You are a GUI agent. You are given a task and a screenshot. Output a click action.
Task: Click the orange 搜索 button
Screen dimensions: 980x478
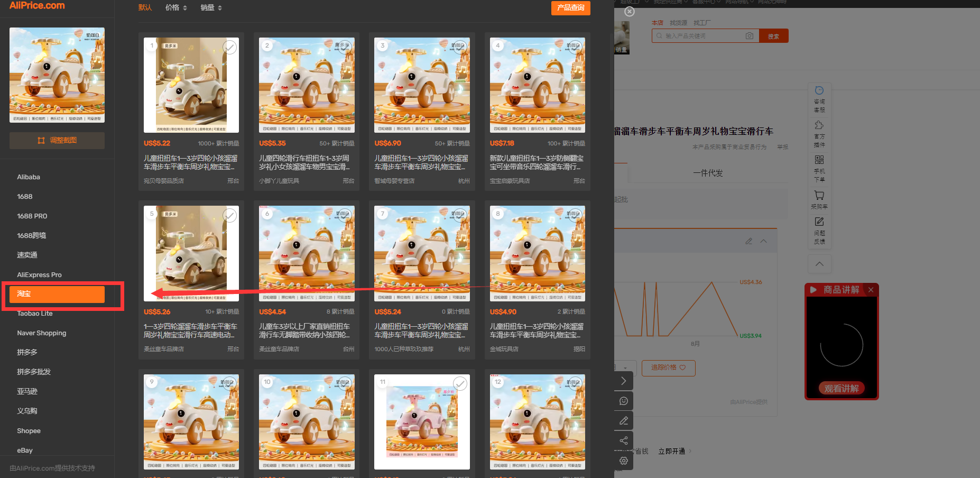pyautogui.click(x=773, y=36)
